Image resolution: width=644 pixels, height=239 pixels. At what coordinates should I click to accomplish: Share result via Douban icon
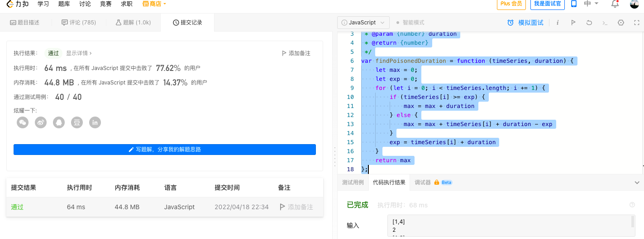[x=77, y=122]
